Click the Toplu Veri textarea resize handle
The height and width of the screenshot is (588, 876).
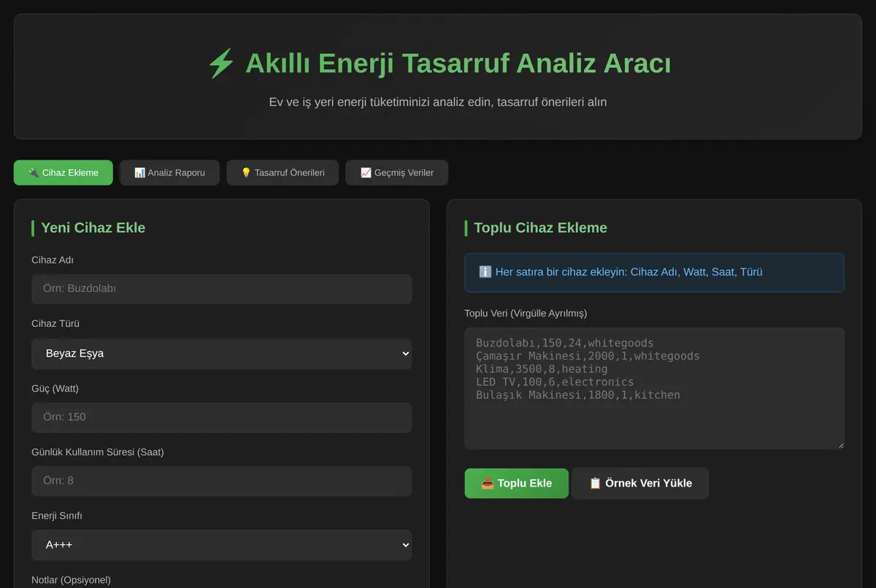pos(839,444)
